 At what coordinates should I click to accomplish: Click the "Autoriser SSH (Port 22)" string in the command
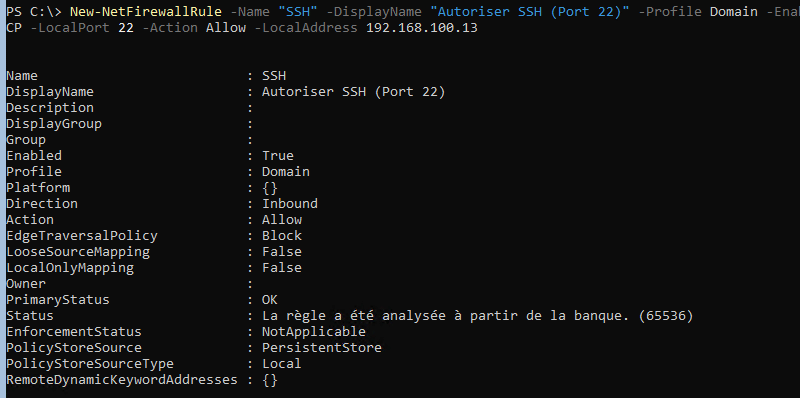point(530,12)
